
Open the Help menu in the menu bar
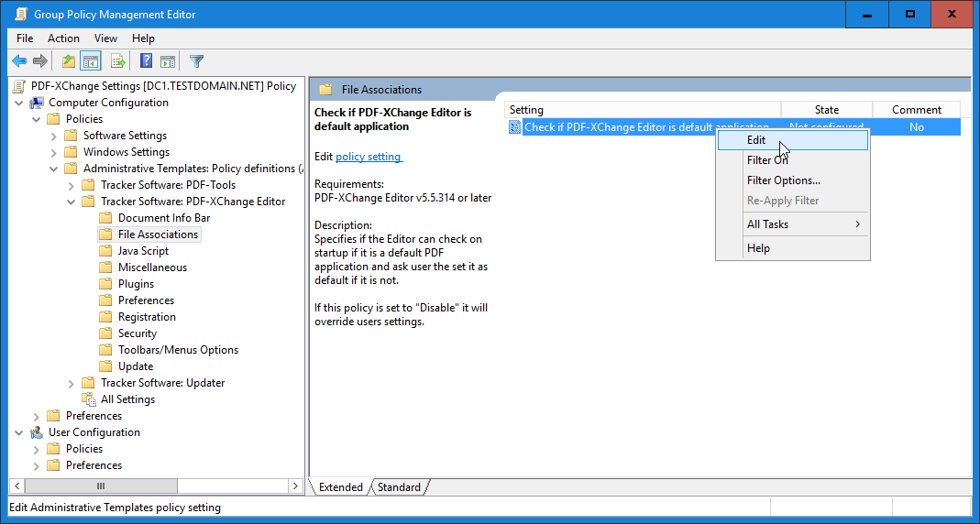tap(143, 38)
